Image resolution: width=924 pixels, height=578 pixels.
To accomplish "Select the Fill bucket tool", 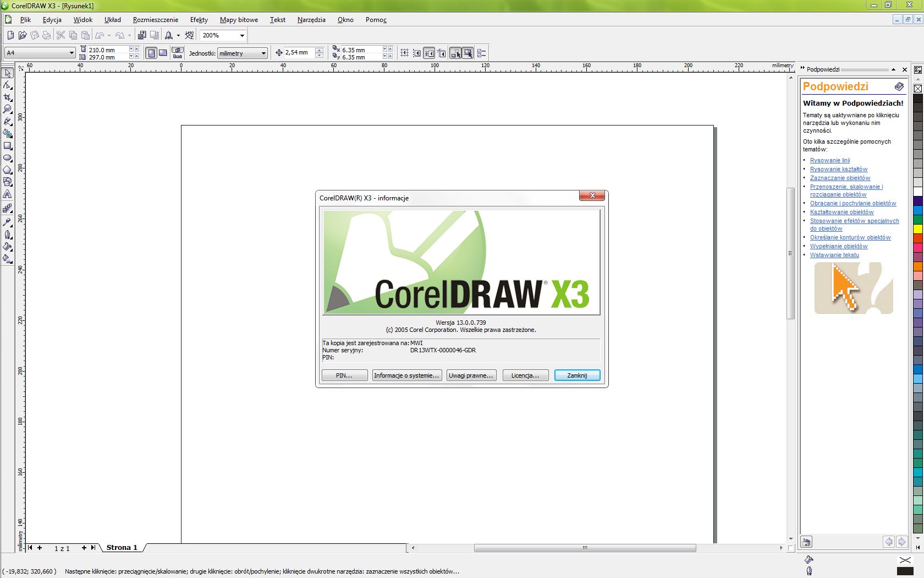I will [x=8, y=247].
